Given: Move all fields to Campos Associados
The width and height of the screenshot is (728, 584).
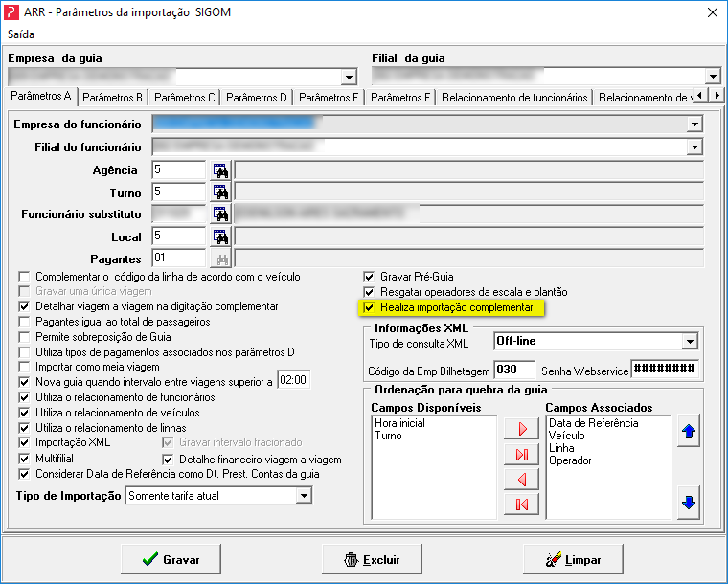Looking at the screenshot, I should pos(521,454).
